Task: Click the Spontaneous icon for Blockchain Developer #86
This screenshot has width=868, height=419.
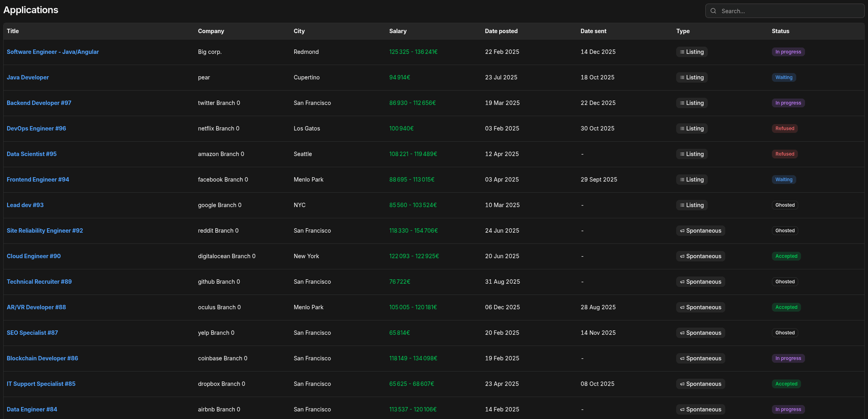Action: 681,358
